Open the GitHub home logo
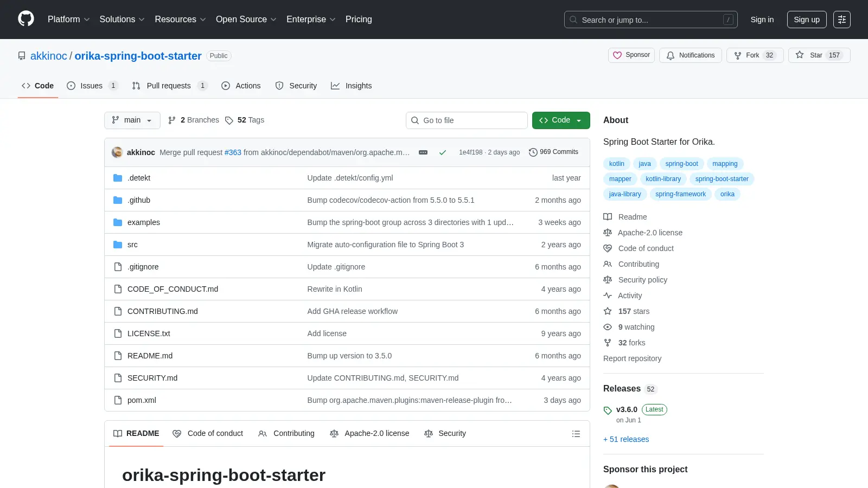This screenshot has width=868, height=488. [26, 19]
